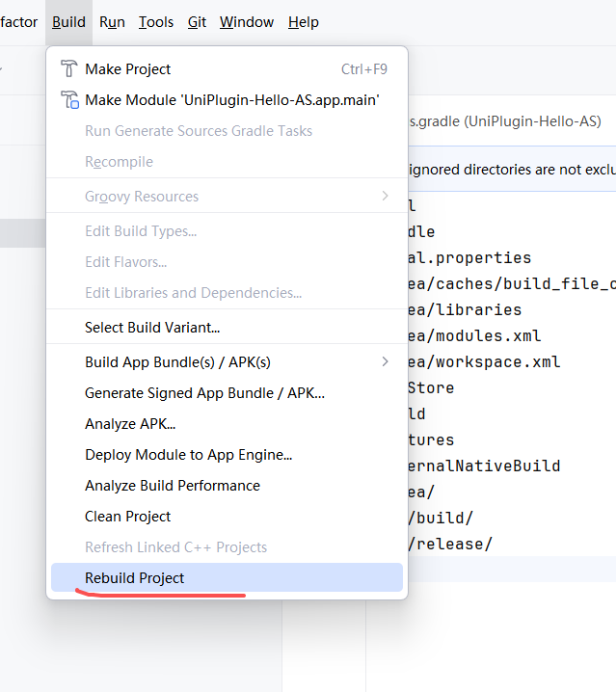Select Deploy Module to App Engine
Image resolution: width=616 pixels, height=692 pixels.
point(188,455)
